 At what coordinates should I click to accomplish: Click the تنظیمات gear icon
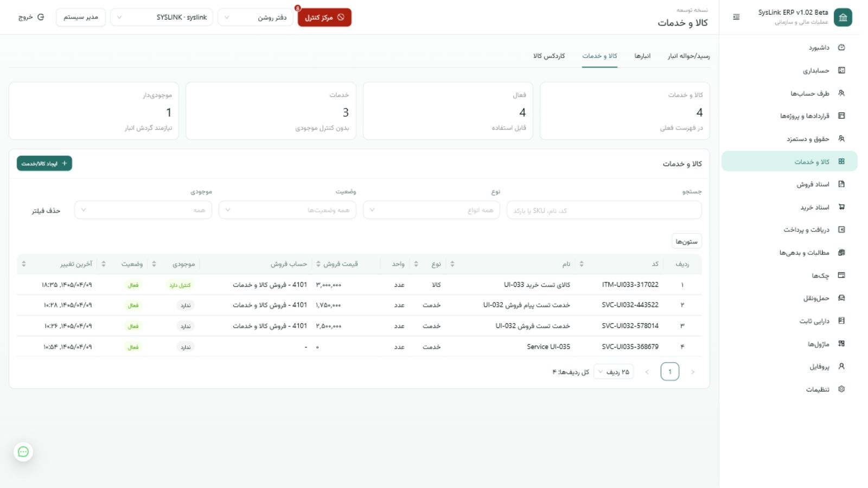[x=841, y=389]
